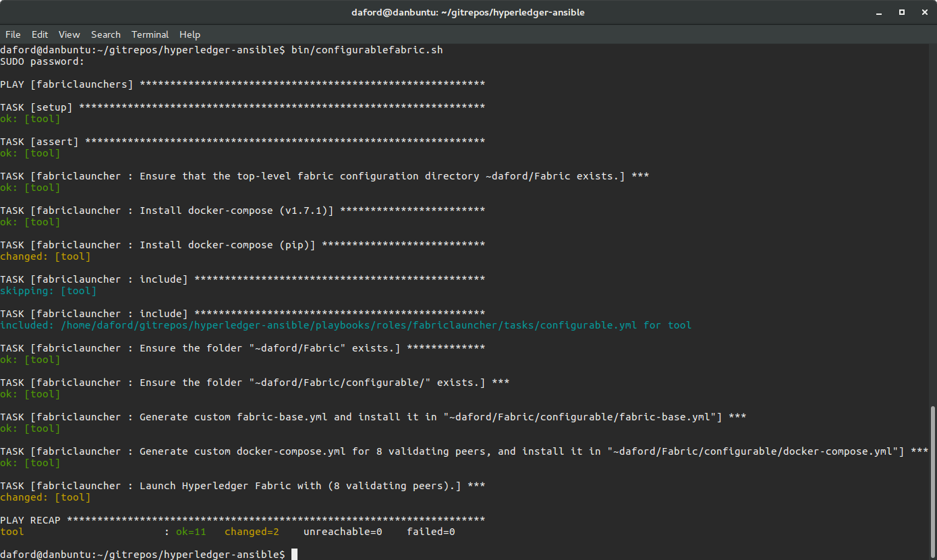Click the changed: [tool] under Launch Hyperledger
The width and height of the screenshot is (937, 560).
click(45, 497)
